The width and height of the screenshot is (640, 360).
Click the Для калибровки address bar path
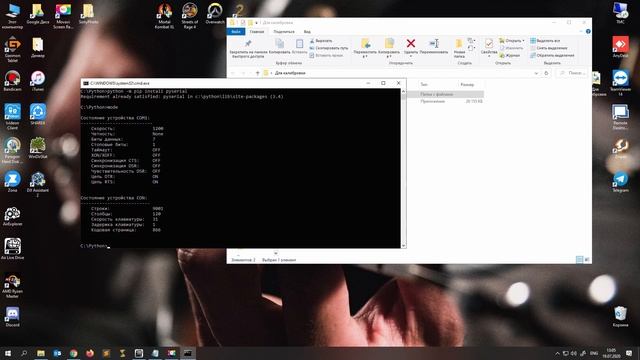(x=290, y=73)
